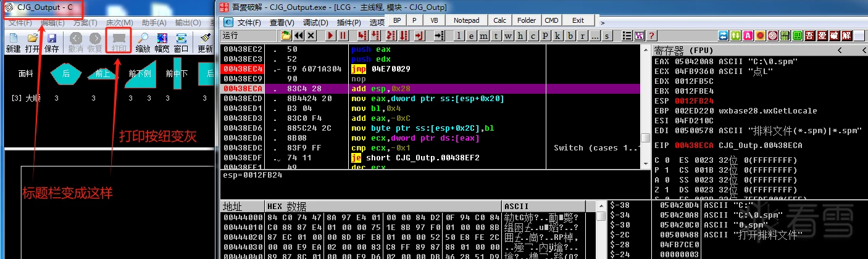
Task: Click the 幅宽 (Width) toolbar icon
Action: click(162, 43)
